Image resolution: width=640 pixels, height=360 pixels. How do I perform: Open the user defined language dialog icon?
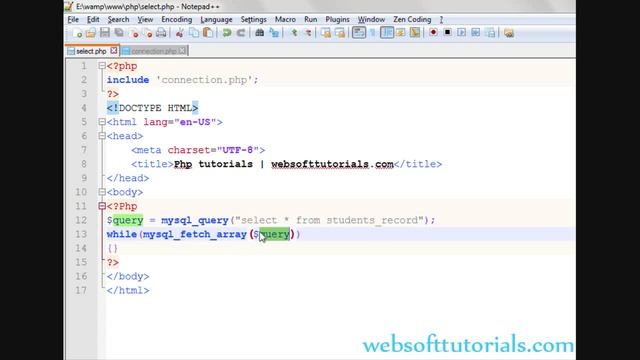[x=401, y=33]
